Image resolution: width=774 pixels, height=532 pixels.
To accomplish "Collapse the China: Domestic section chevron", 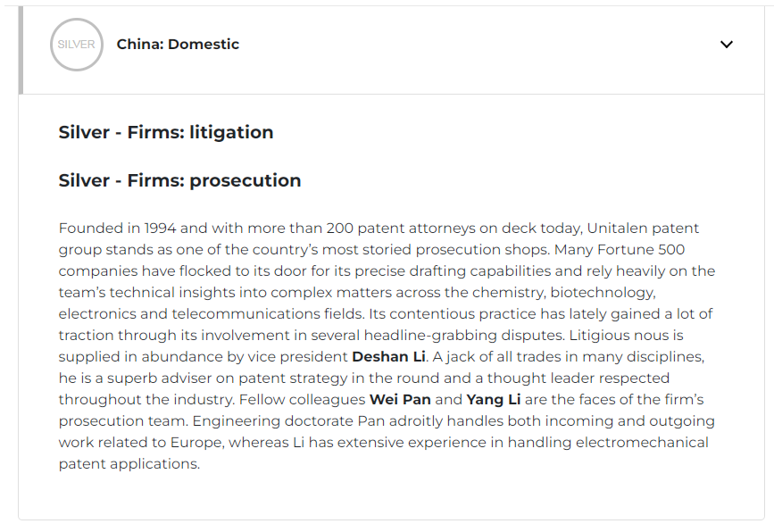I will [727, 45].
